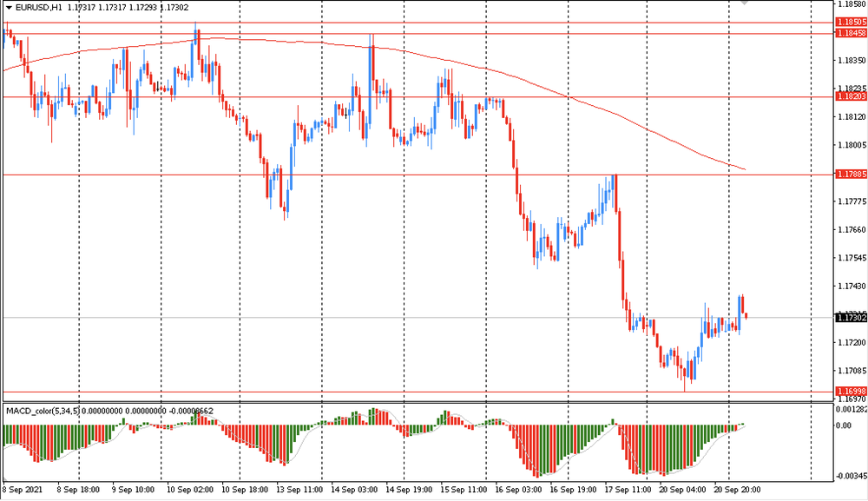Click the 14 Sep 03:00 time label
This screenshot has width=868, height=501.
tap(354, 490)
